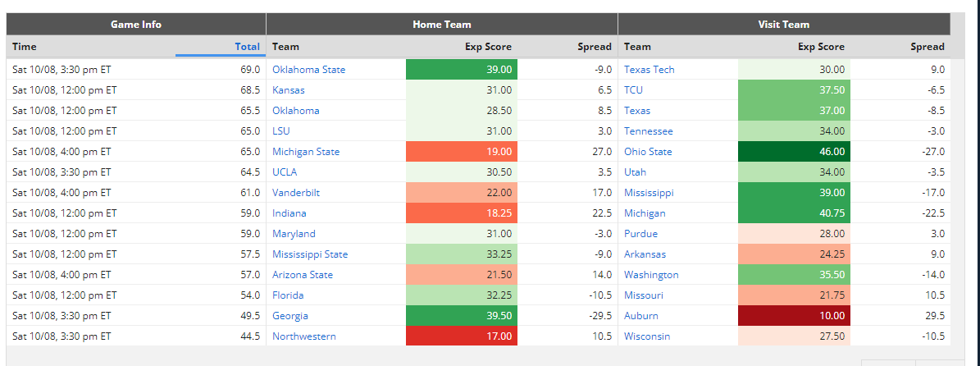Click the dark red 10.00 score cell
Viewport: 980px width, 366px height.
[794, 316]
